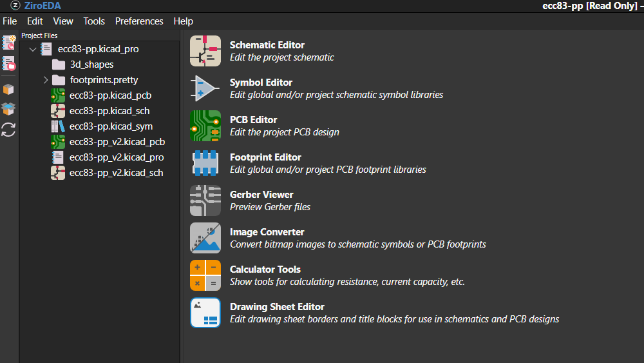
Task: Open the Schematic Editor launcher icon
Action: 205,51
